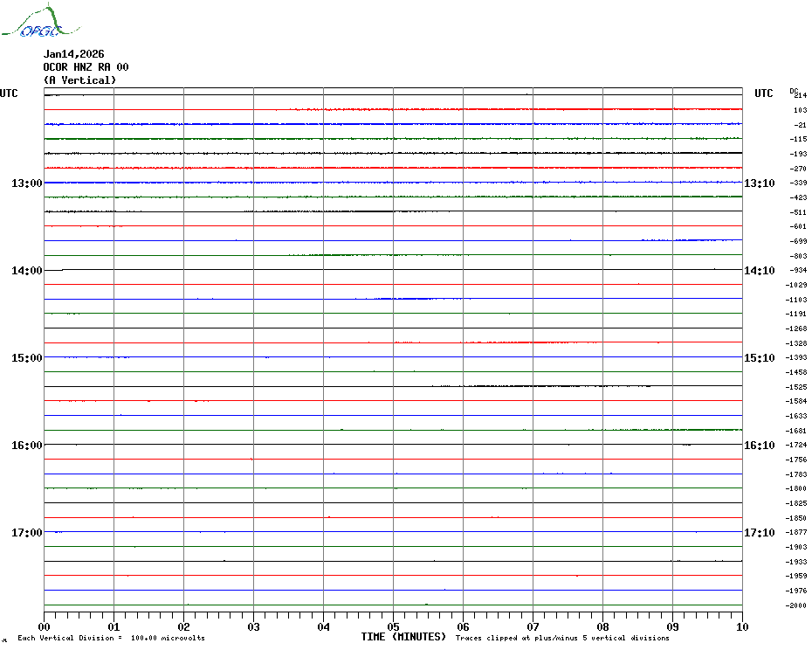Click the 00 minute tick label on axis

pos(44,626)
